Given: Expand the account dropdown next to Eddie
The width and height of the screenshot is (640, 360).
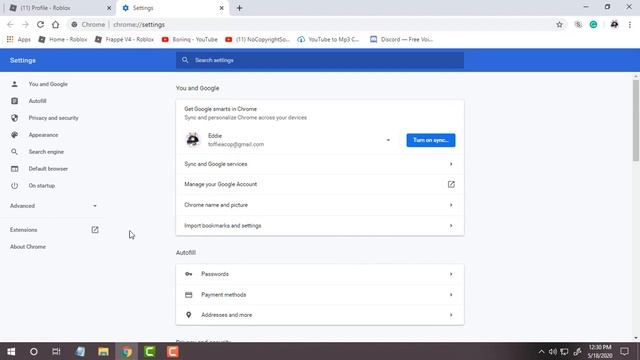Looking at the screenshot, I should tap(388, 140).
